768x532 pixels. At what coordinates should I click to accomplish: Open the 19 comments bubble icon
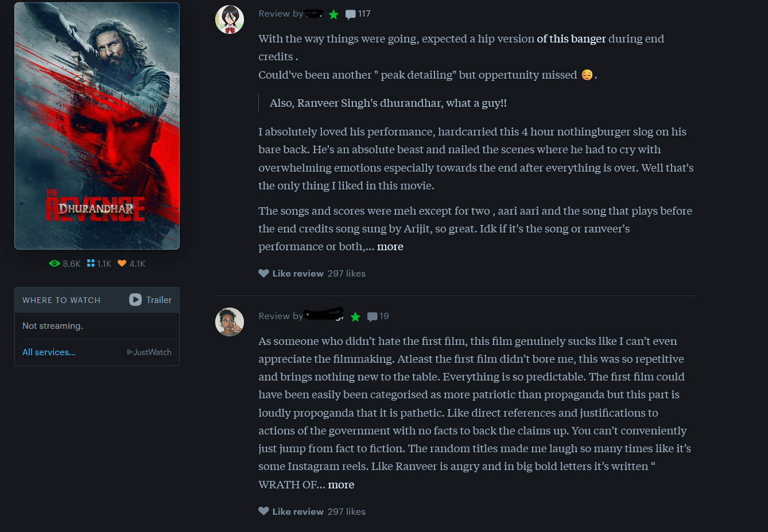pos(373,317)
